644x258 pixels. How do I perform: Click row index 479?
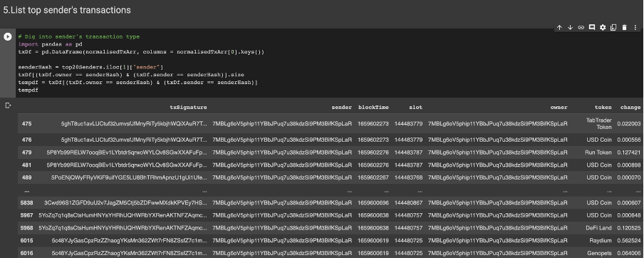point(26,153)
